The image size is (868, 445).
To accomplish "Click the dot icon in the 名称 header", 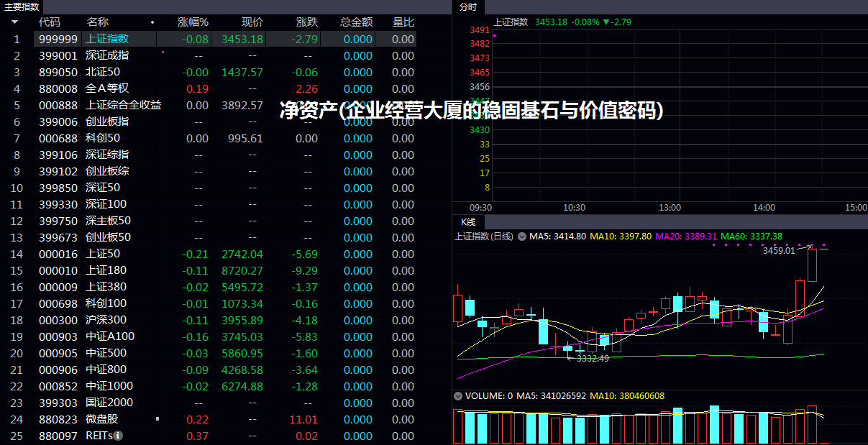I will click(152, 23).
